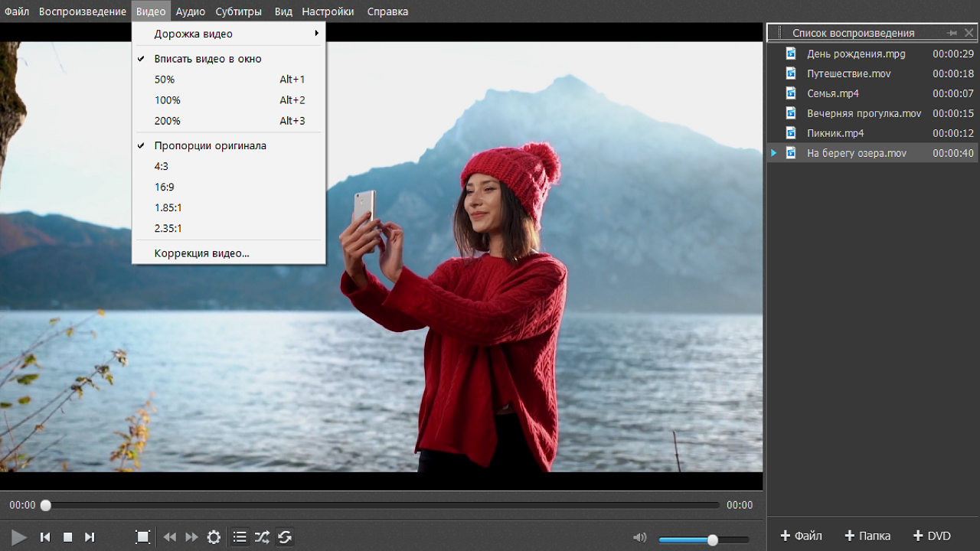The image size is (980, 551).
Task: Set video size to 200%
Action: [x=229, y=120]
